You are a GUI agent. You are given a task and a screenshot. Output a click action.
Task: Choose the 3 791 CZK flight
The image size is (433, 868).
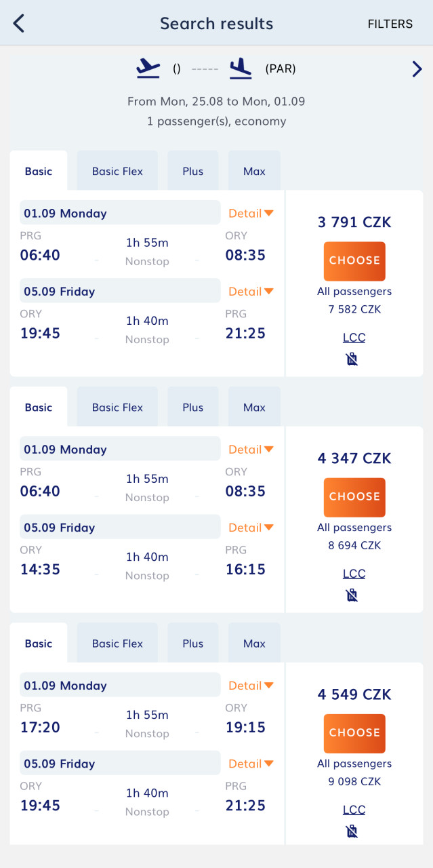point(354,260)
